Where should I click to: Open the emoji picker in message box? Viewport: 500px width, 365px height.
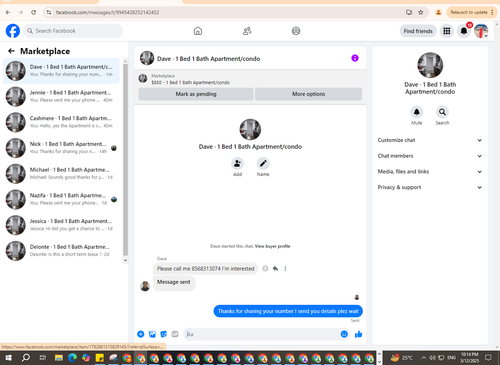click(344, 334)
